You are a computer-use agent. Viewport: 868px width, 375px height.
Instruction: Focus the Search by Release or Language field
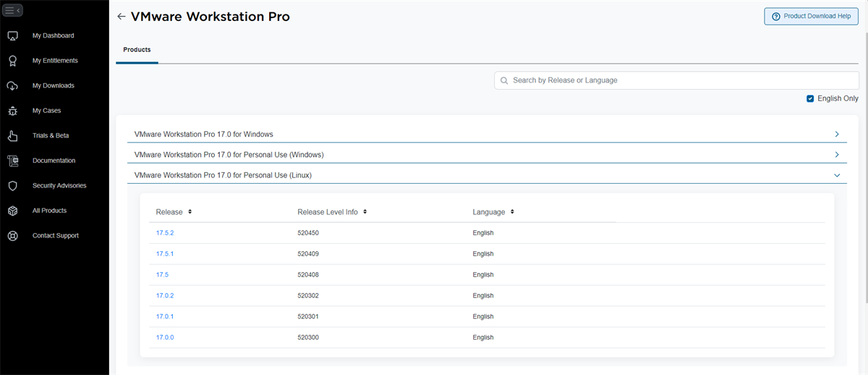coord(676,80)
